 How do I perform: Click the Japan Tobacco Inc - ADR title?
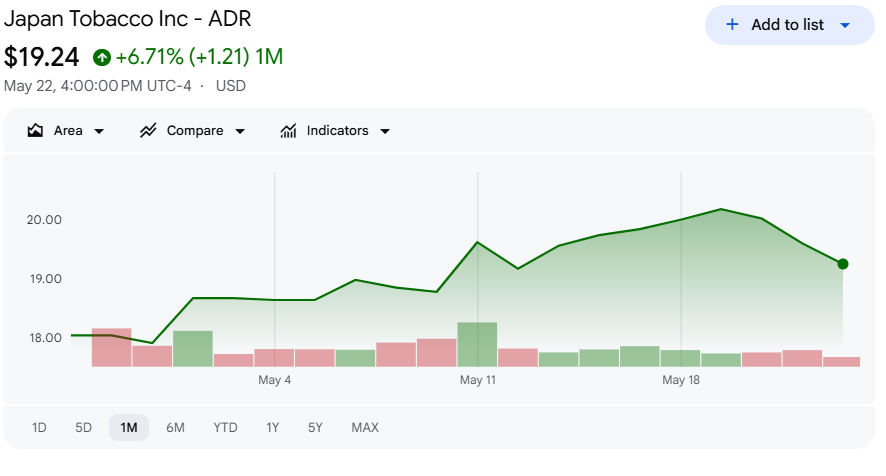[x=127, y=19]
